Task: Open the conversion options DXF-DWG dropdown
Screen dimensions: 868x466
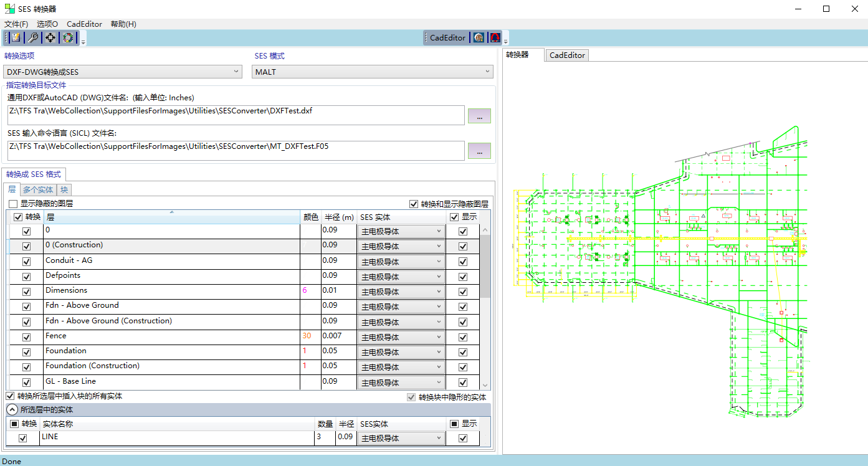Action: [x=123, y=72]
